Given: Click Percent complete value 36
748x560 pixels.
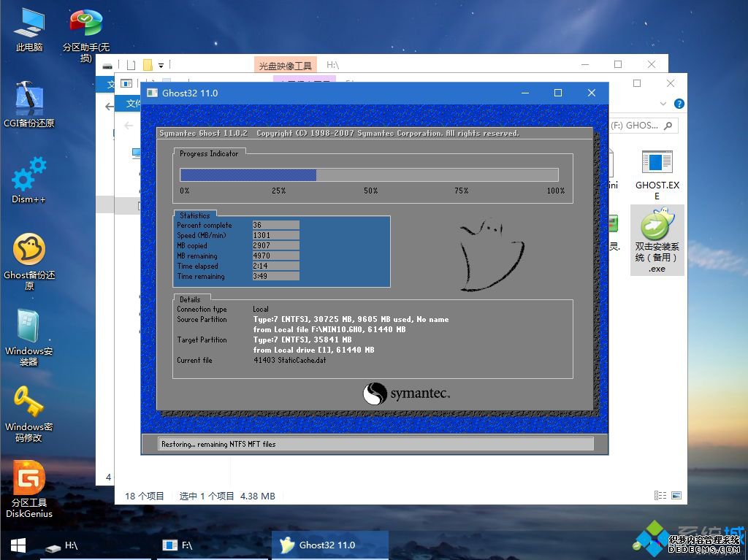Looking at the screenshot, I should tap(275, 225).
